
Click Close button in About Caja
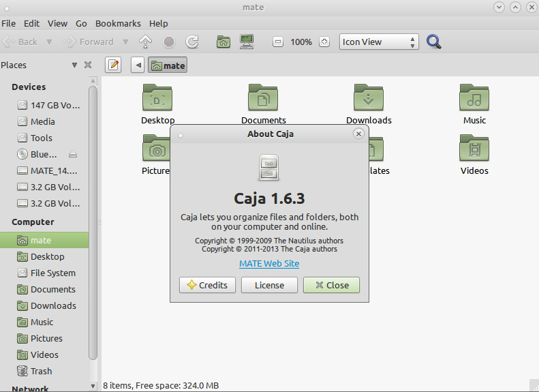[331, 285]
